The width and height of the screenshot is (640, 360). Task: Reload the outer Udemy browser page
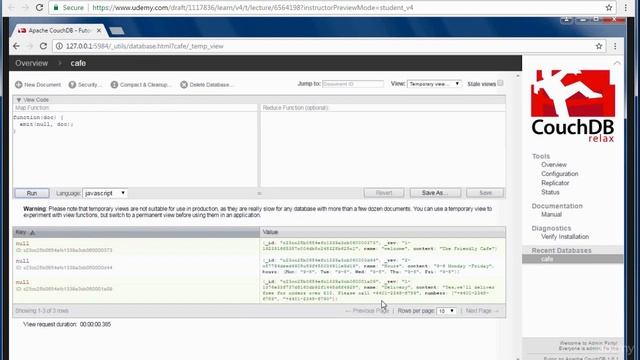tap(39, 7)
